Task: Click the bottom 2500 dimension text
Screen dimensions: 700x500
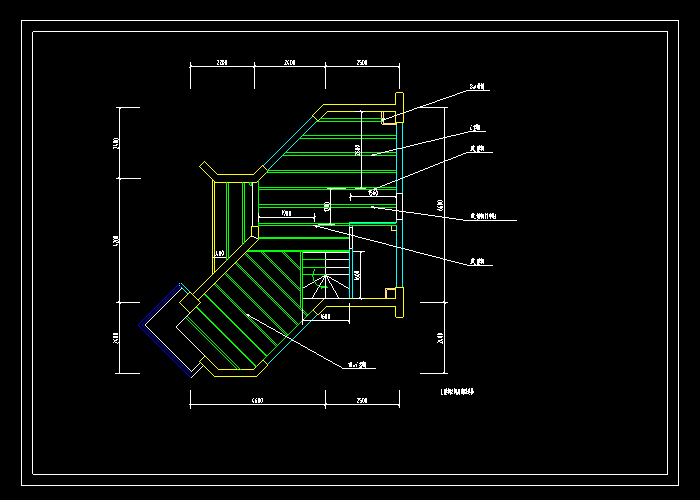Action: click(x=362, y=400)
